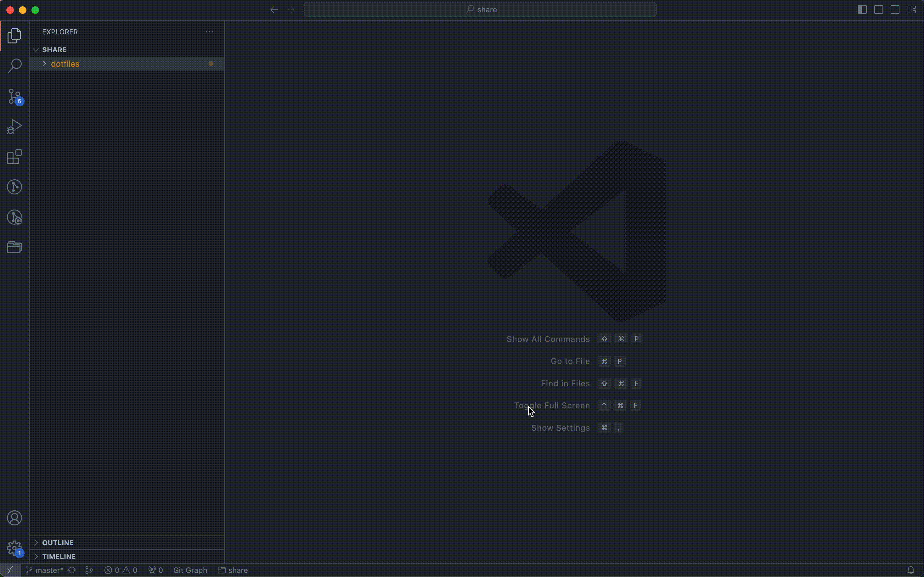Viewport: 924px width, 577px height.
Task: Toggle the bottom panel layout icon
Action: 879,9
